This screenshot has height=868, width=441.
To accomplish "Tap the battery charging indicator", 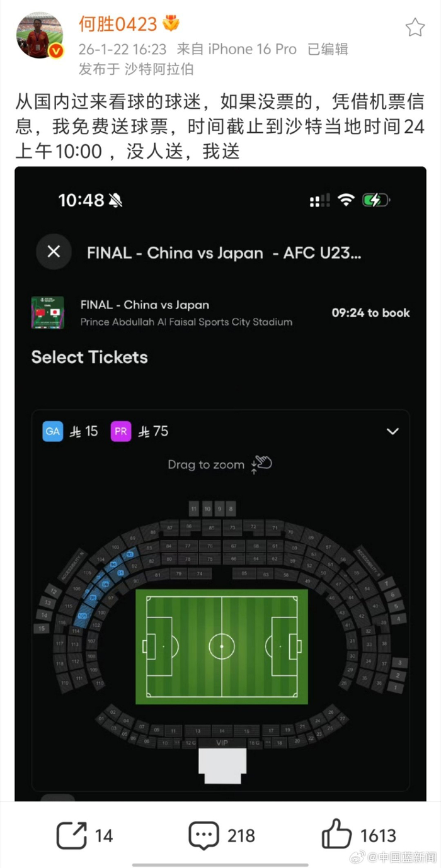I will pyautogui.click(x=375, y=200).
